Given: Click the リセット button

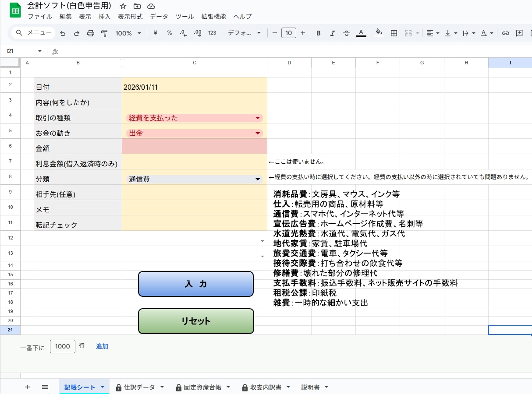Looking at the screenshot, I should tap(196, 321).
